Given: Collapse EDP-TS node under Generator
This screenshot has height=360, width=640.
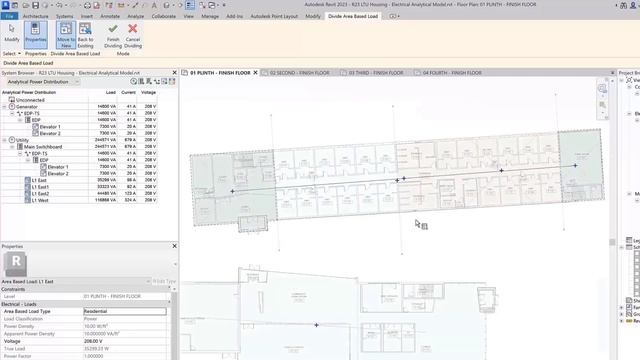Looking at the screenshot, I should tap(12, 113).
